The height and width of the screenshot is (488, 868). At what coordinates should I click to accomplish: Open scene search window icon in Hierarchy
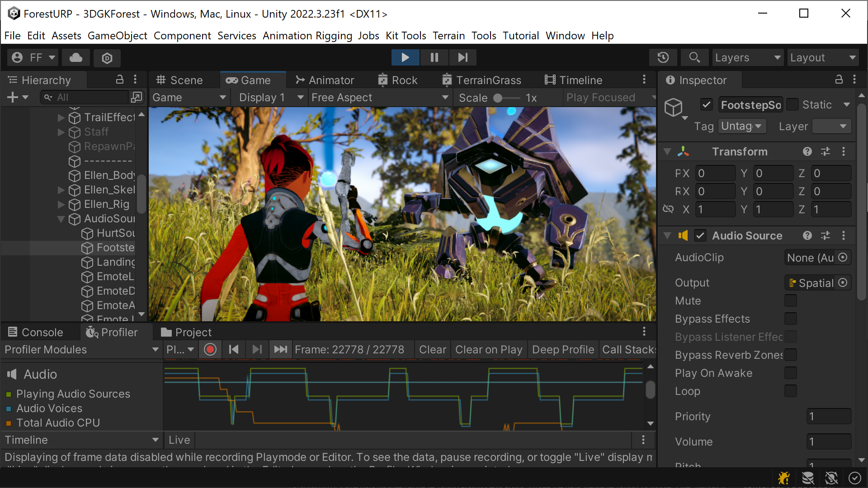pyautogui.click(x=136, y=97)
